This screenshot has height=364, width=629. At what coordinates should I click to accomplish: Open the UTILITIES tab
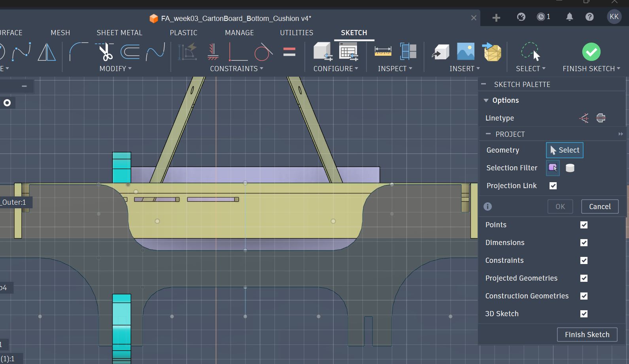[x=297, y=33]
